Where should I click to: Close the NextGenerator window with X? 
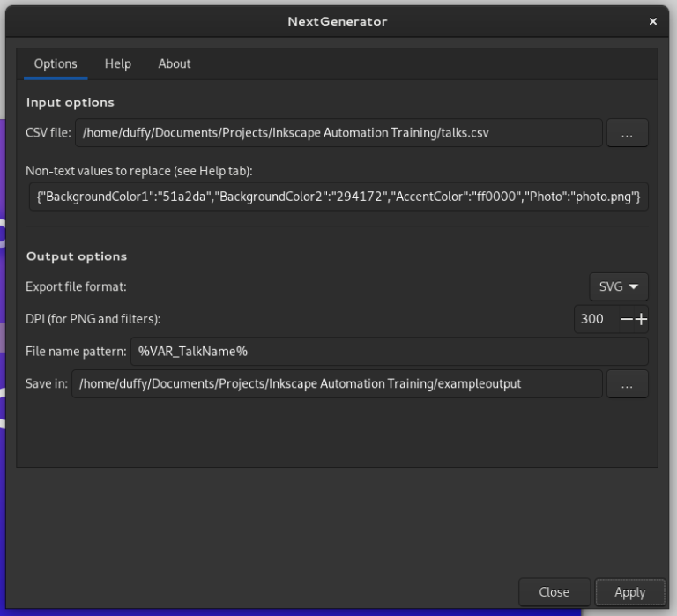coord(653,21)
